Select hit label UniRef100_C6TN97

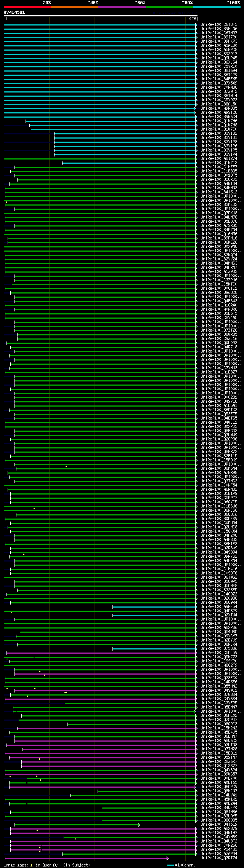[x=219, y=33]
